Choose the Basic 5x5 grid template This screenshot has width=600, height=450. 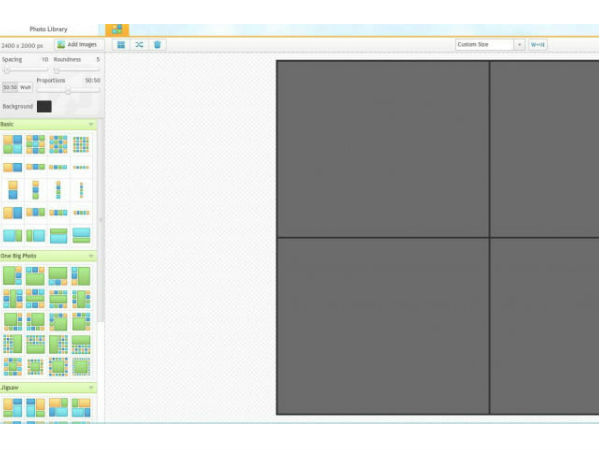[81, 144]
